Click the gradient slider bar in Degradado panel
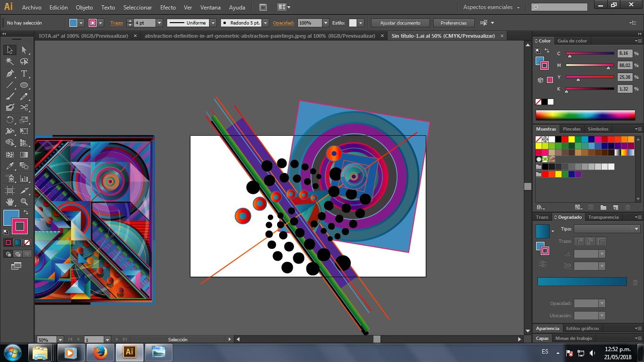Screen dimensions: 644x362 (582, 281)
